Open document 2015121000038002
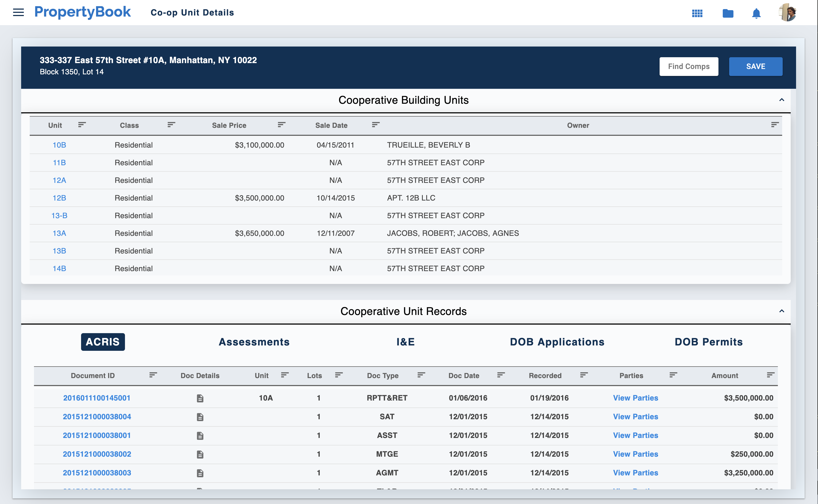 pyautogui.click(x=97, y=454)
